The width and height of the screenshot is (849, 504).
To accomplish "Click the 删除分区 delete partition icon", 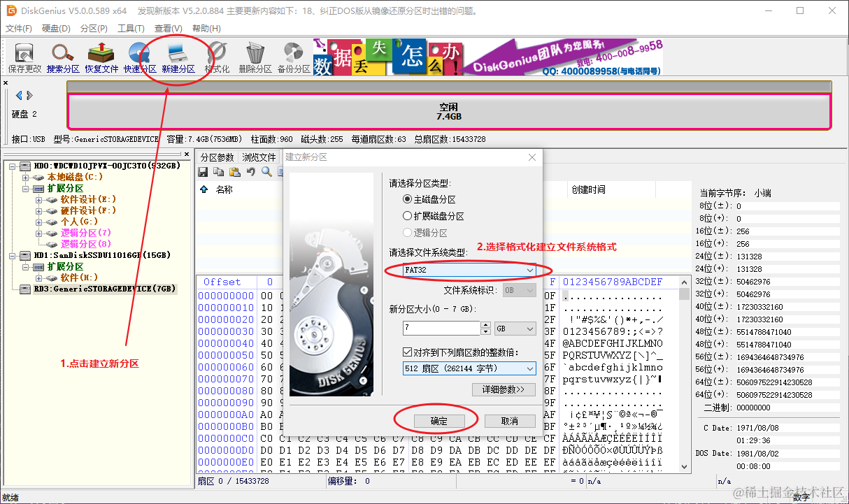I will [255, 59].
